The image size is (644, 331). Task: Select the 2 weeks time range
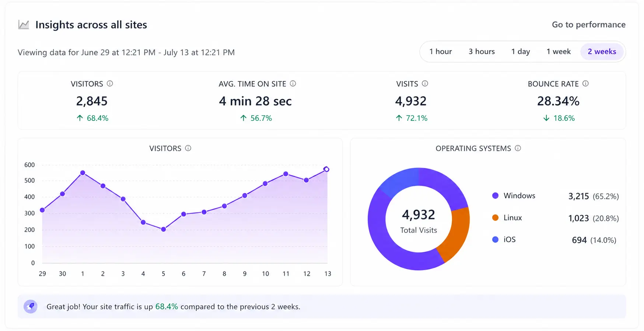click(x=602, y=52)
